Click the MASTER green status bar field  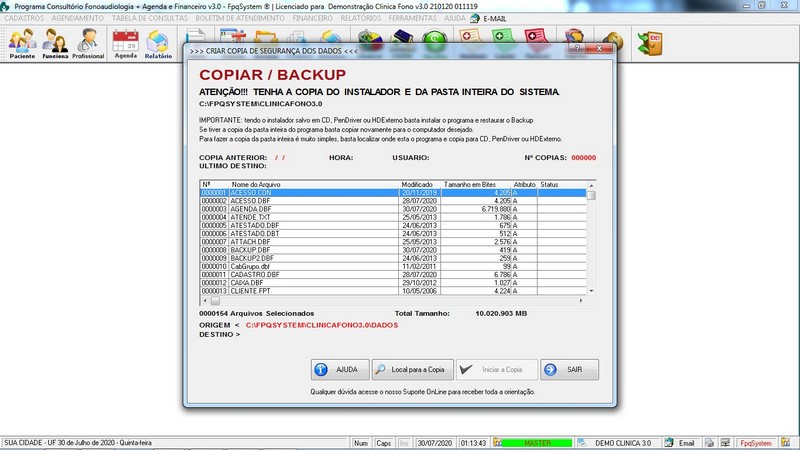(x=537, y=443)
